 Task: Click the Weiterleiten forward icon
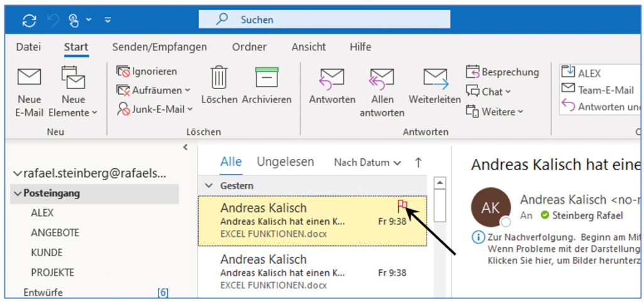click(x=435, y=79)
